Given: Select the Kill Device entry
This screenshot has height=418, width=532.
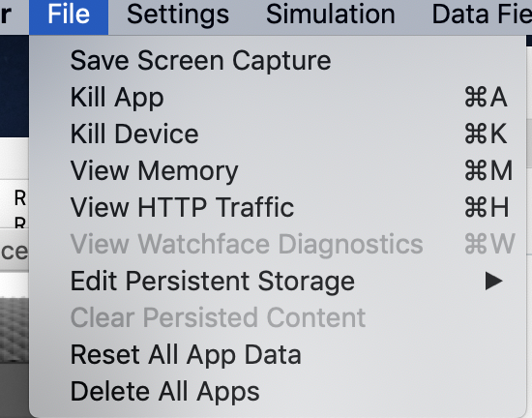Looking at the screenshot, I should click(x=278, y=134).
